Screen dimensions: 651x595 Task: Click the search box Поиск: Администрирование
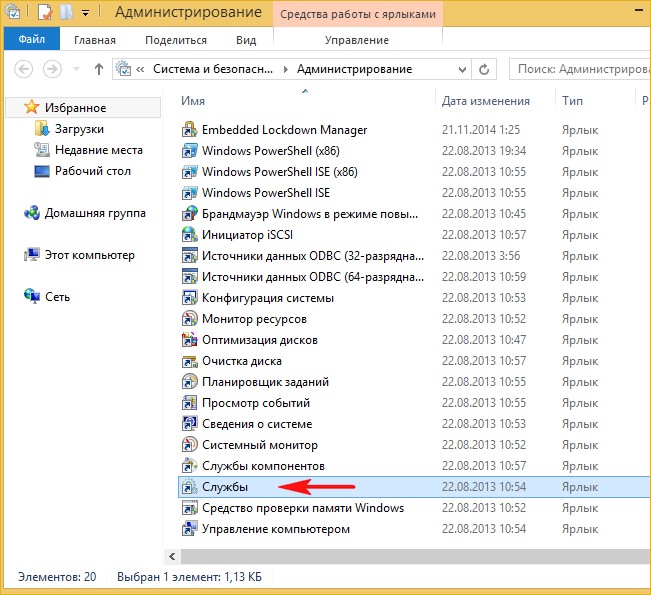(580, 70)
